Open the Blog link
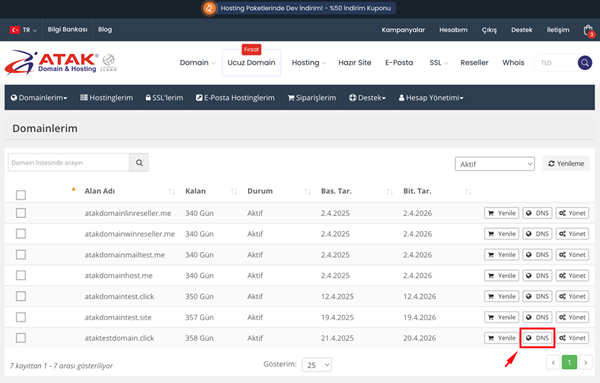Image resolution: width=600 pixels, height=383 pixels. click(x=105, y=29)
